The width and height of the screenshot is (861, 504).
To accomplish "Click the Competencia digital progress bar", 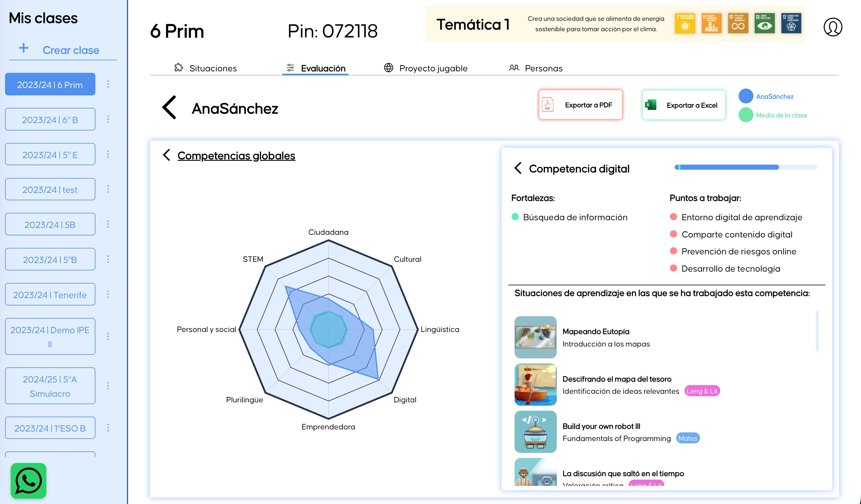I will (745, 167).
